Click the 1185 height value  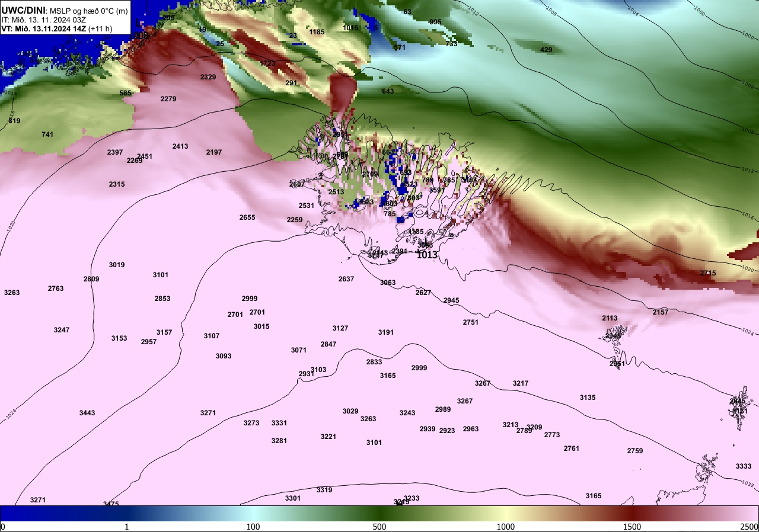[317, 32]
